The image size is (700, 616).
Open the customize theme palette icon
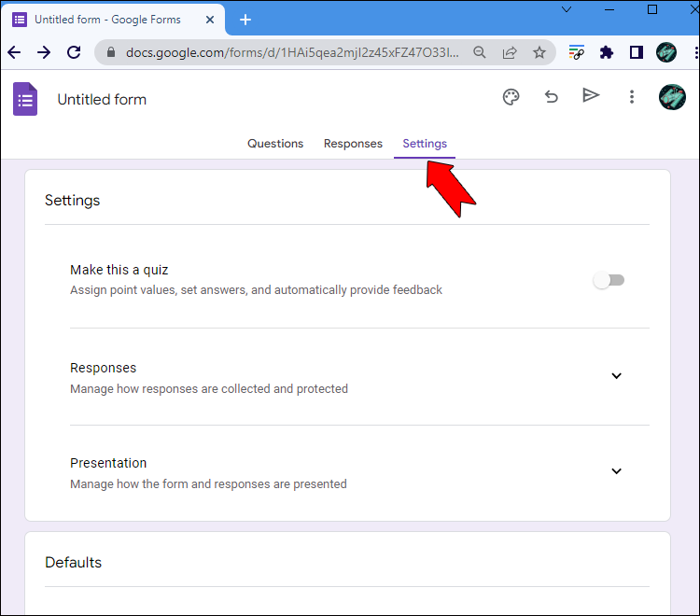pos(511,97)
